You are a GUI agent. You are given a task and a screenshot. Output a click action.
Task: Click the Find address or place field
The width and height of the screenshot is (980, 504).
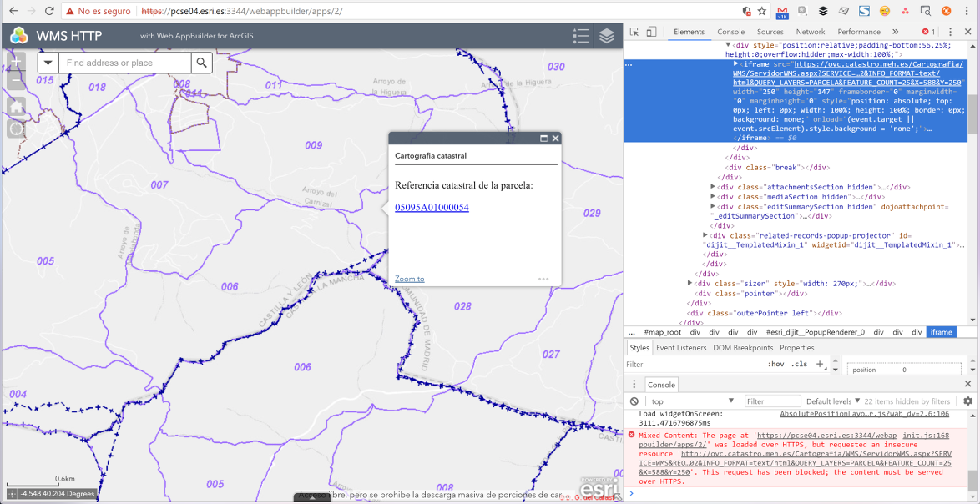[125, 63]
